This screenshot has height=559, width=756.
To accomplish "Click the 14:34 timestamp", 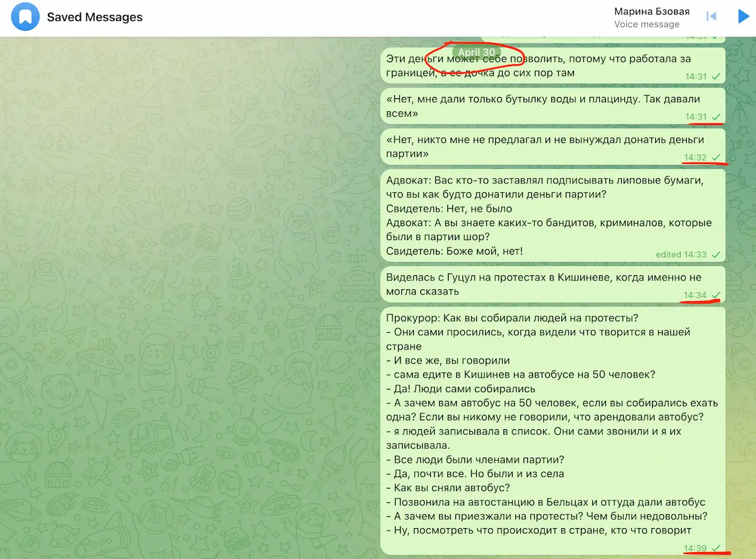I will pos(696,295).
